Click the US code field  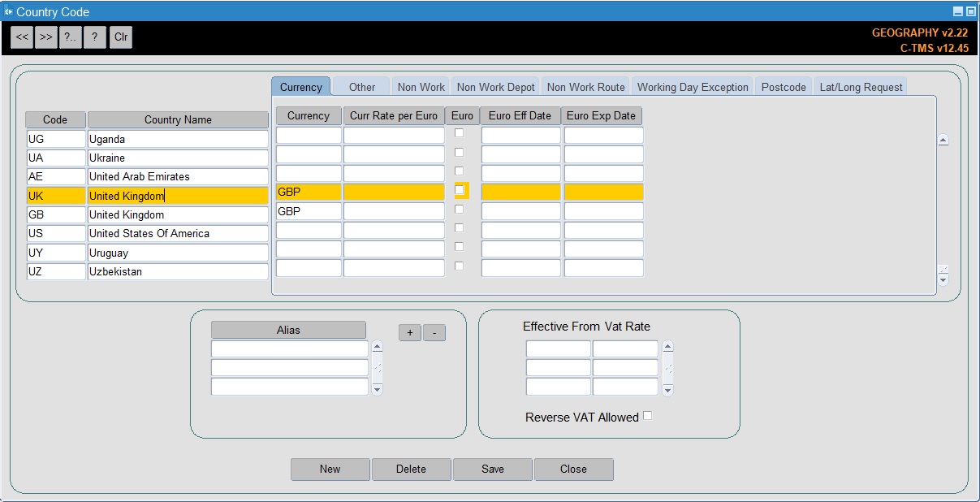coord(56,233)
